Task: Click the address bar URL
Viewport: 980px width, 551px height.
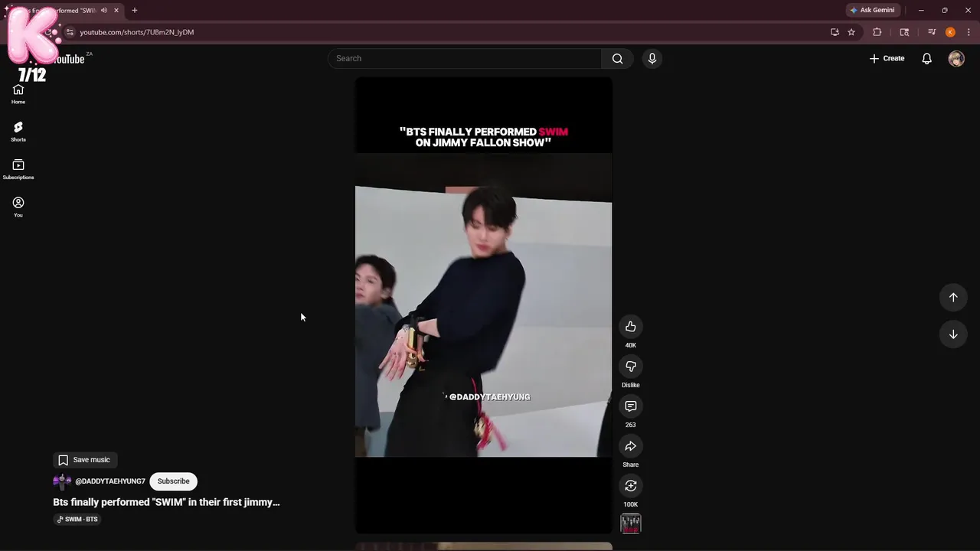Action: click(137, 32)
